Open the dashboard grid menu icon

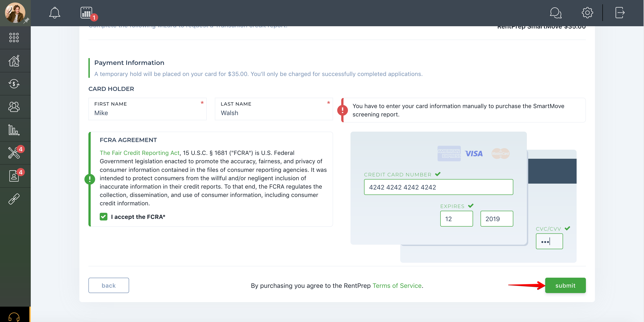(x=14, y=38)
